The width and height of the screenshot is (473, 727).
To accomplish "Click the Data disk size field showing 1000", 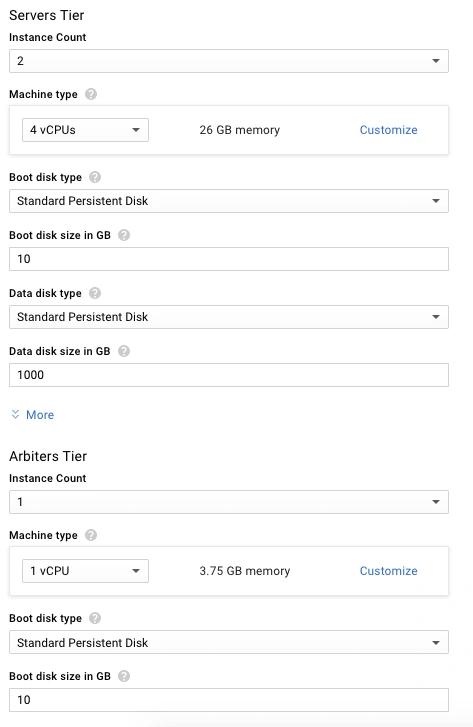I will (x=229, y=375).
